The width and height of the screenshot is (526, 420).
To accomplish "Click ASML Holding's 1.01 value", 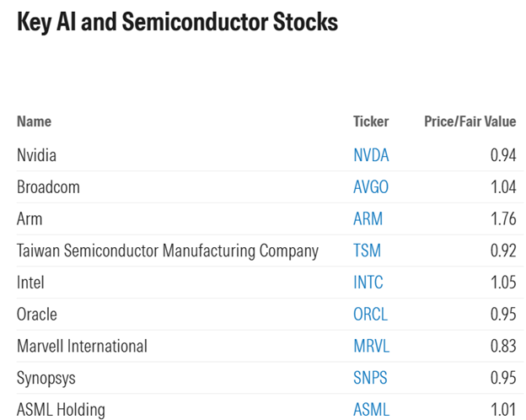I will tap(502, 410).
